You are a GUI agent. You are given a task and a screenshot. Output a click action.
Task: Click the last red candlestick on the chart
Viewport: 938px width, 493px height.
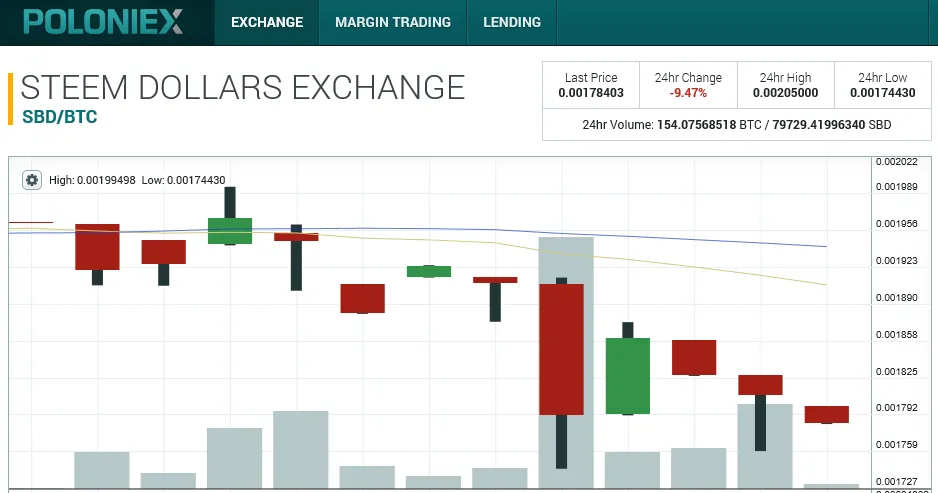[x=827, y=414]
